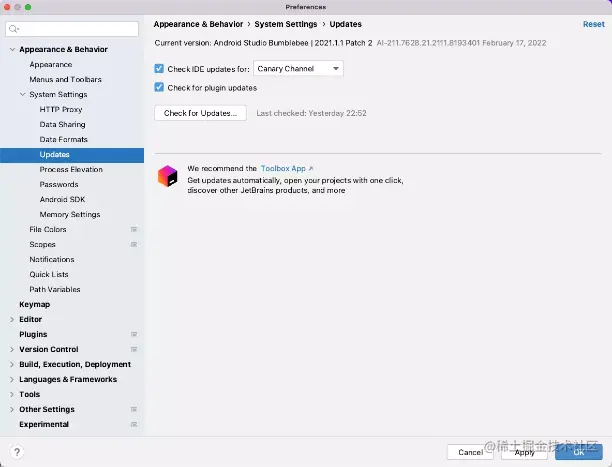Open HTTP Proxy settings
This screenshot has width=612, height=467.
point(61,109)
